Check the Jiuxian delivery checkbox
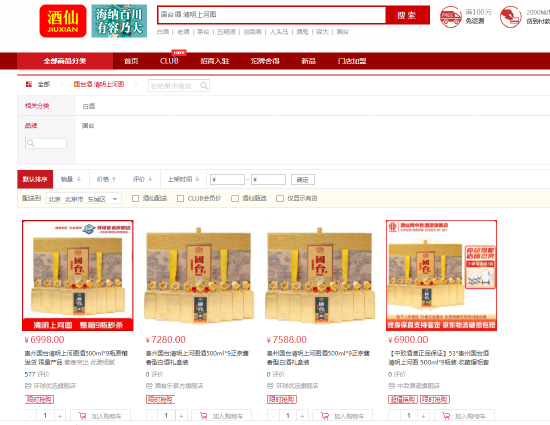The image size is (550, 425). (x=135, y=198)
